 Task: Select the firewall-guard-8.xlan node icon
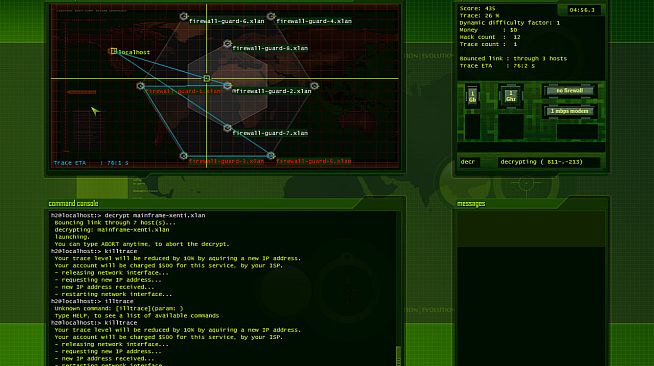pyautogui.click(x=227, y=43)
